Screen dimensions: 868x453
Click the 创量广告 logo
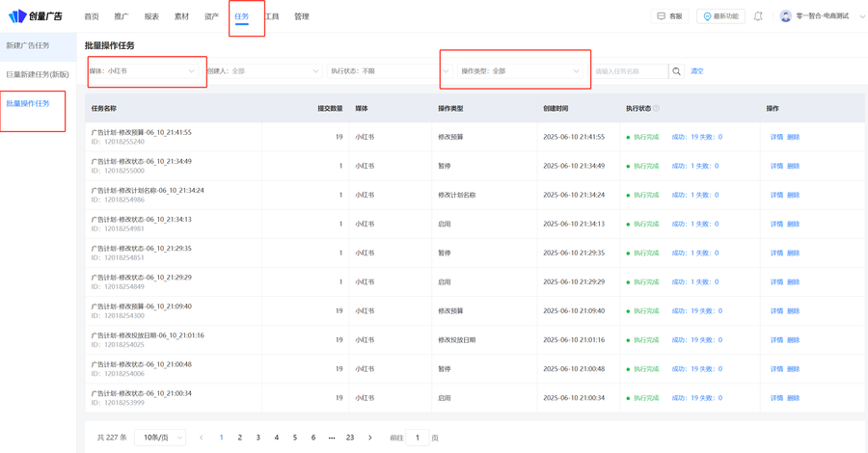click(x=36, y=16)
